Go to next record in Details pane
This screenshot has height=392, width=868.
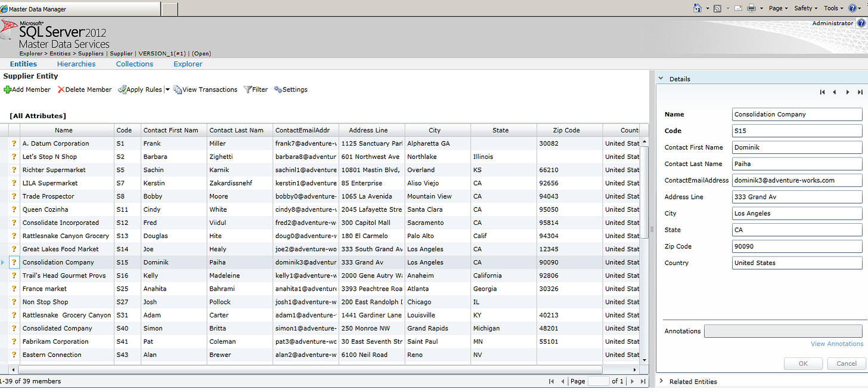coord(848,92)
